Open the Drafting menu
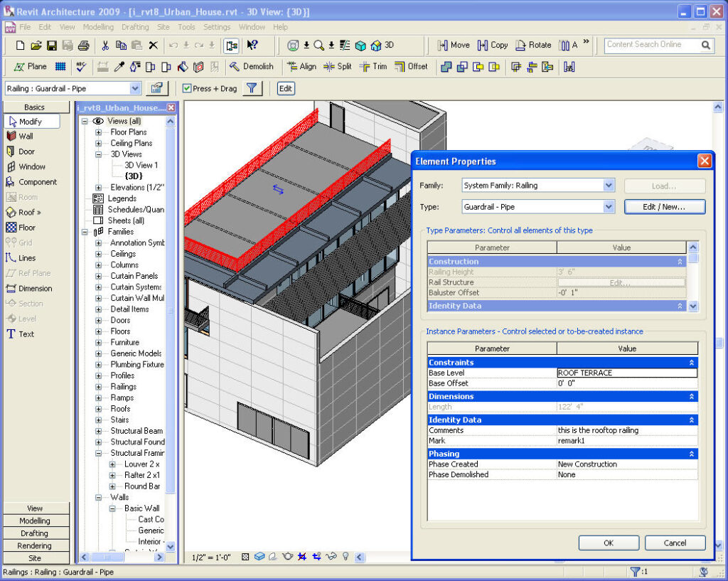 pos(135,27)
